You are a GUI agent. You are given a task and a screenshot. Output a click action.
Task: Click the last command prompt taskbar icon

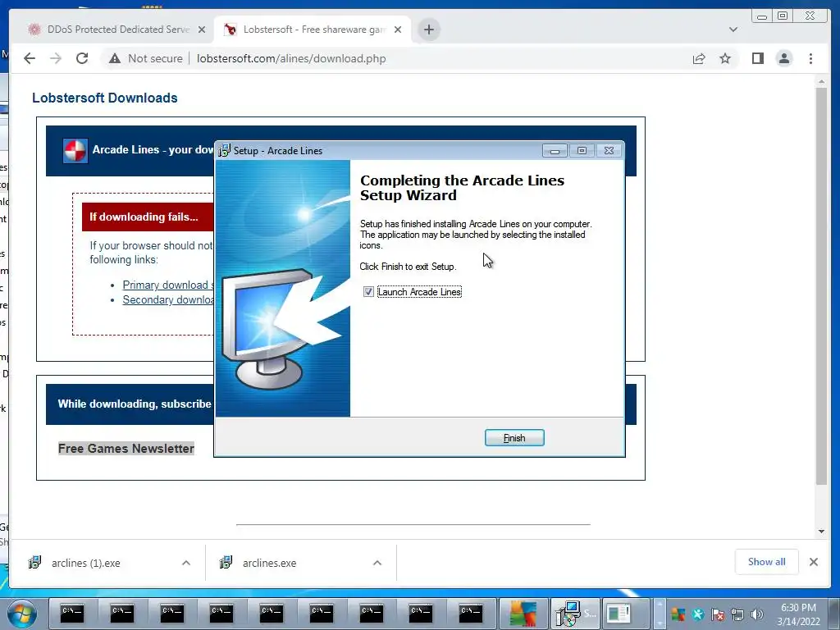tap(470, 614)
